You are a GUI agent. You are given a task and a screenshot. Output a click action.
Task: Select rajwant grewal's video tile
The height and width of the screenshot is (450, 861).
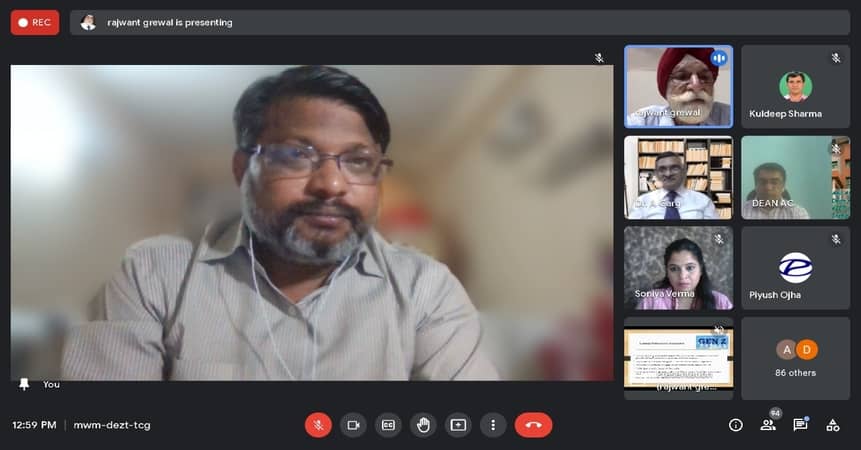(678, 86)
